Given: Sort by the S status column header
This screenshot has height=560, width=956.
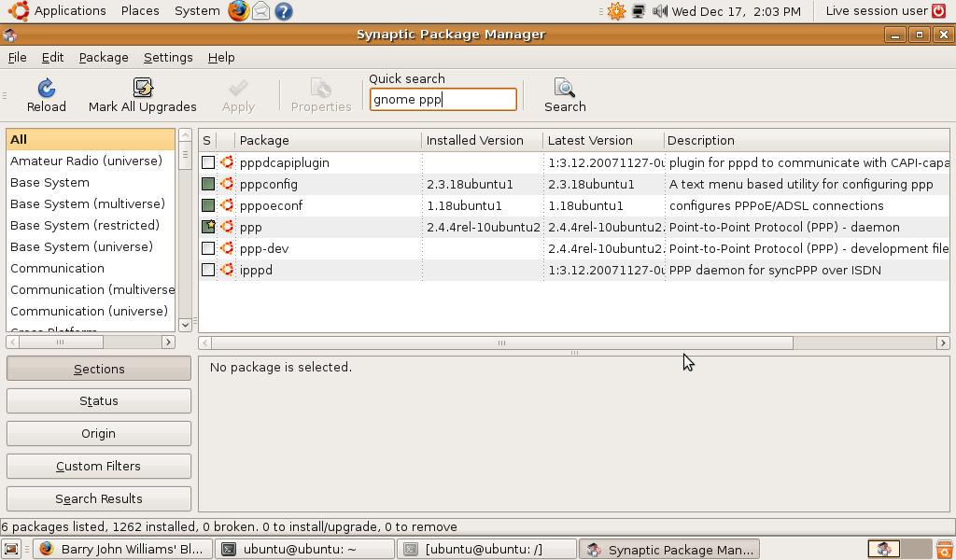Looking at the screenshot, I should (207, 141).
